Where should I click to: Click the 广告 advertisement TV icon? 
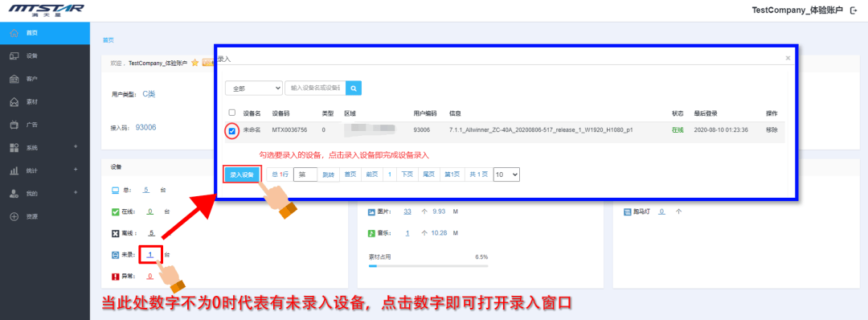[x=14, y=125]
